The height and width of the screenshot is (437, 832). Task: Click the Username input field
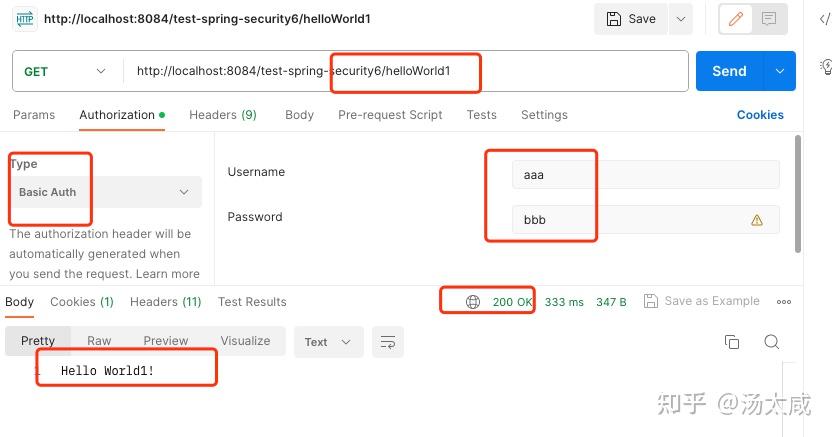[x=646, y=174]
